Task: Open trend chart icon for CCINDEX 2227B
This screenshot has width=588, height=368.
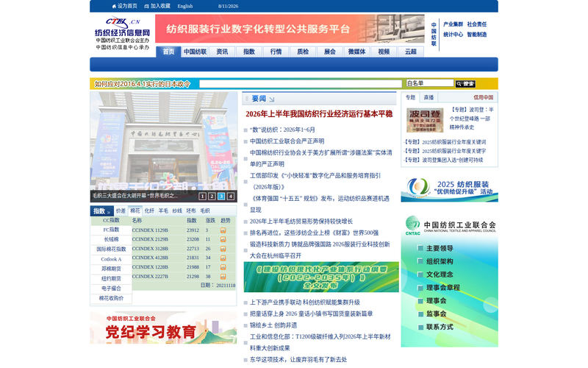Action: (x=223, y=277)
